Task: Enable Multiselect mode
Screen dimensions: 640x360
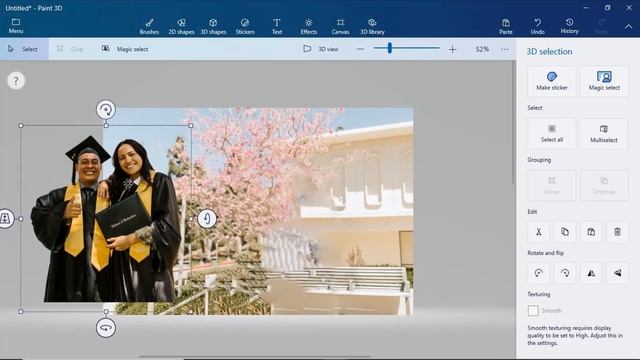Action: (x=604, y=133)
